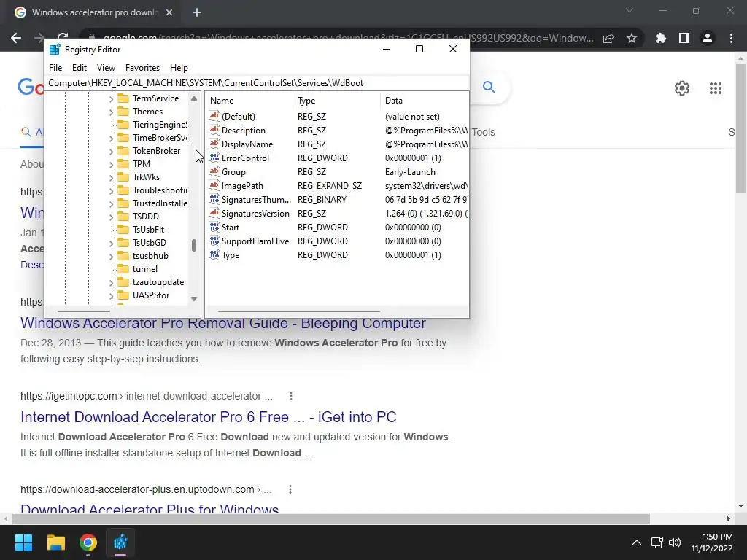Image resolution: width=747 pixels, height=560 pixels.
Task: Open Chrome profile avatar icon
Action: point(708,38)
